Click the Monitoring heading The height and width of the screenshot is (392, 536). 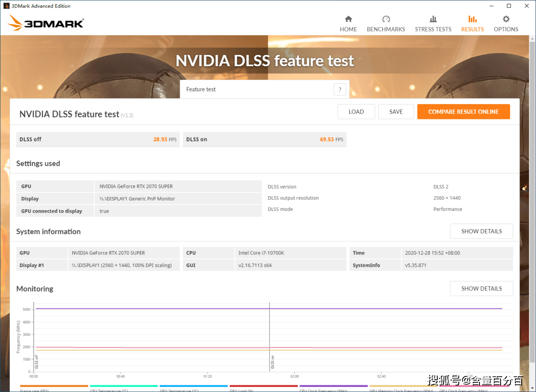coord(35,289)
